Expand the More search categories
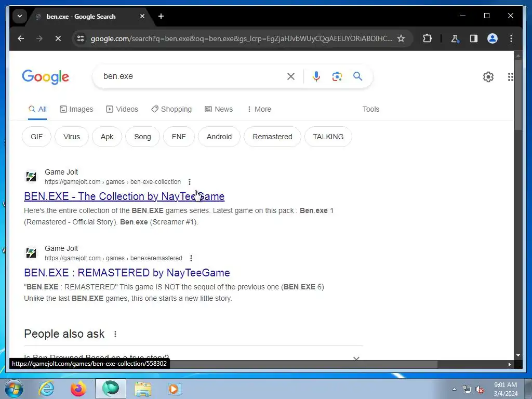 click(x=259, y=109)
